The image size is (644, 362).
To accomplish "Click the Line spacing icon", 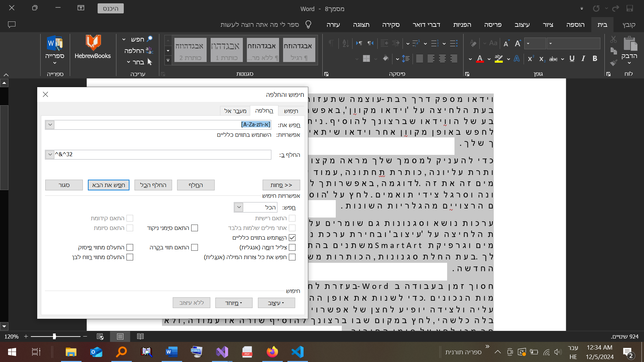I will (x=406, y=59).
